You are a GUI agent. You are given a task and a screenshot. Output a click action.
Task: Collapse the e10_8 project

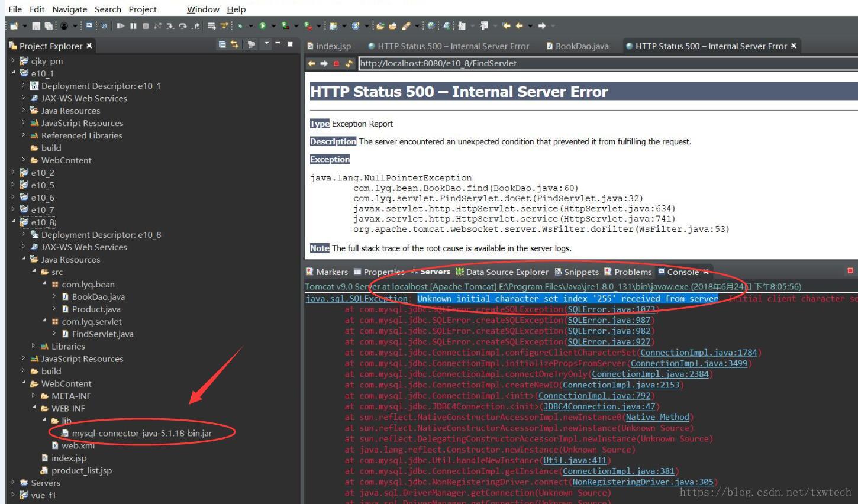pyautogui.click(x=13, y=221)
